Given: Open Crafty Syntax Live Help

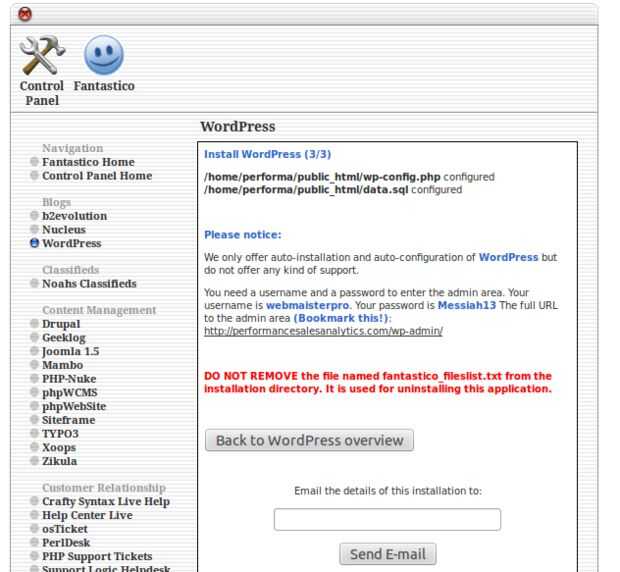Looking at the screenshot, I should click(106, 502).
